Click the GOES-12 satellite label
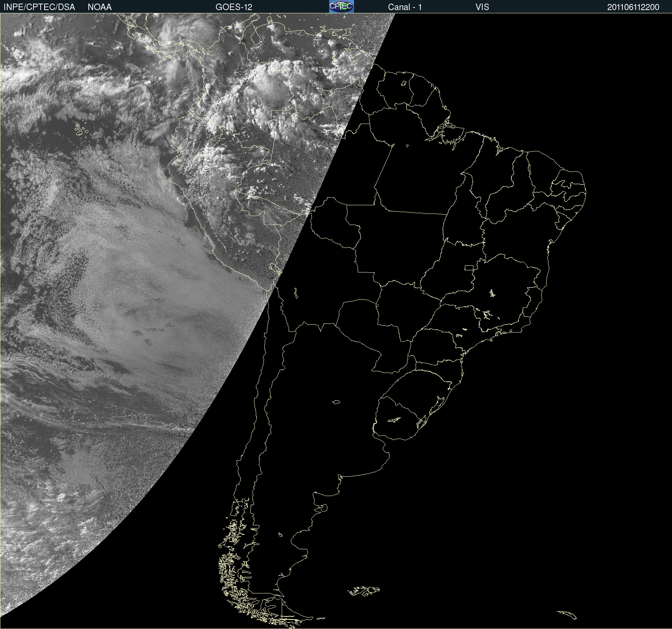The image size is (672, 629). coord(234,7)
